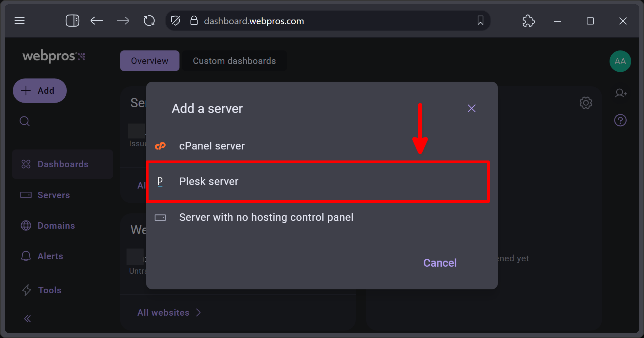644x338 pixels.
Task: Maximize the browser window
Action: pos(590,21)
